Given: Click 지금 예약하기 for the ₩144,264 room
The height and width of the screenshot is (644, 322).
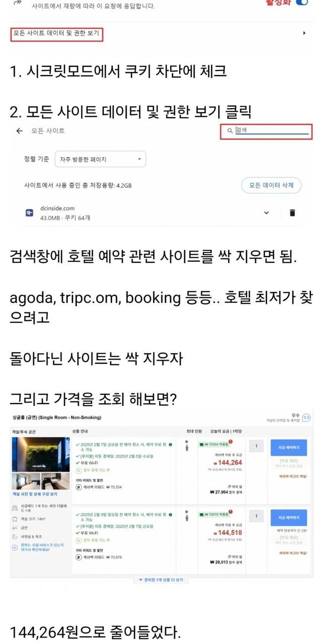Looking at the screenshot, I should point(289,447).
